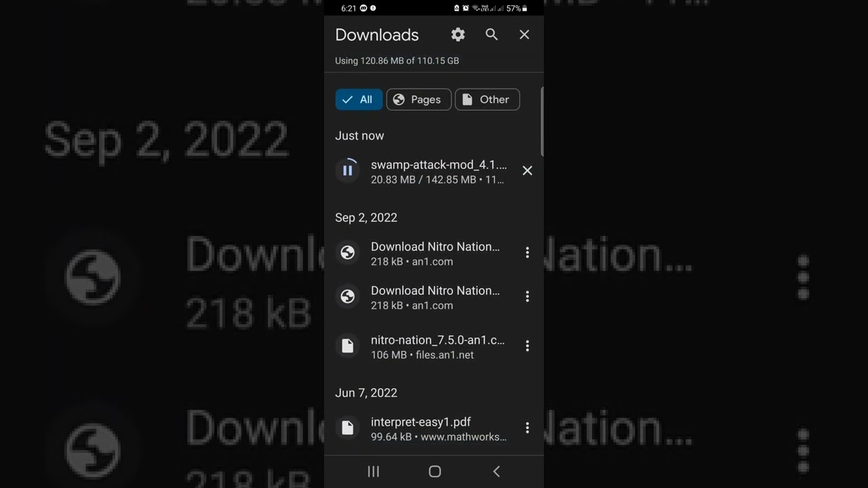The width and height of the screenshot is (868, 488).
Task: Close the Downloads panel with X
Action: (524, 35)
